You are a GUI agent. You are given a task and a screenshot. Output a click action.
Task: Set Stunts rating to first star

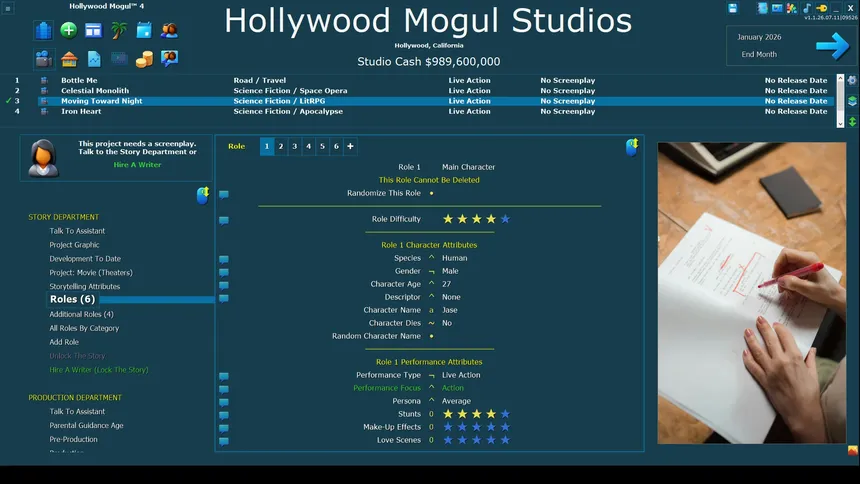click(x=448, y=414)
